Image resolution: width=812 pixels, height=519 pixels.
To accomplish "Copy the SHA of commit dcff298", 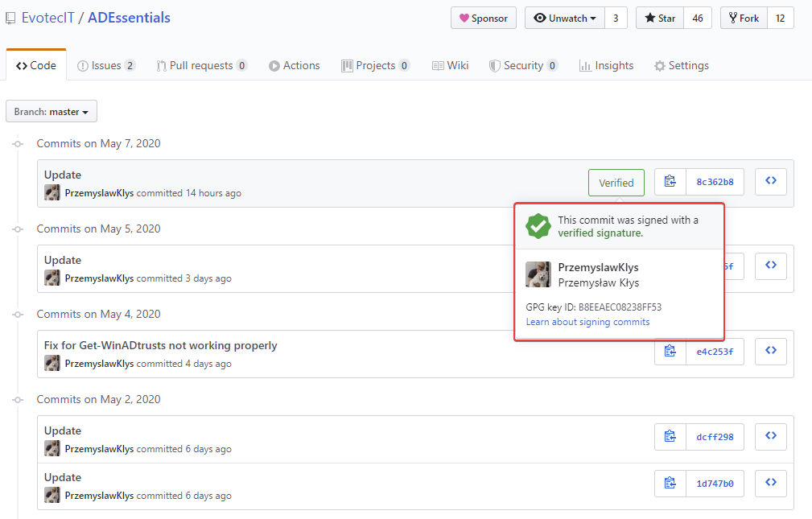I will (670, 436).
